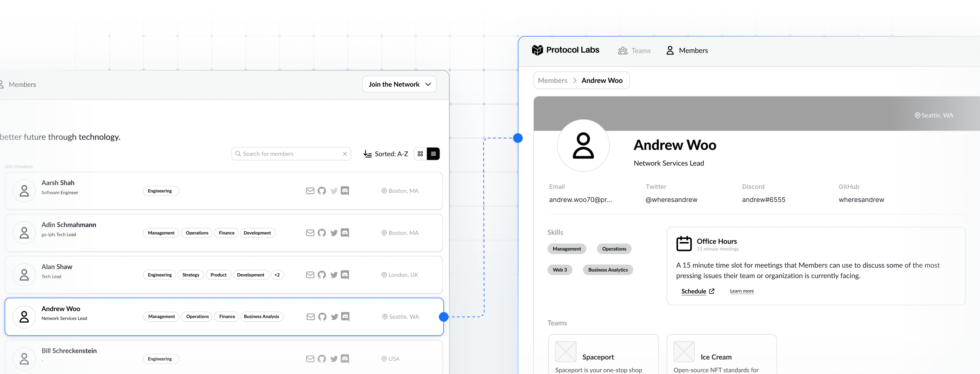Viewport: 980px width, 374px height.
Task: Clear the member search with X
Action: (345, 154)
